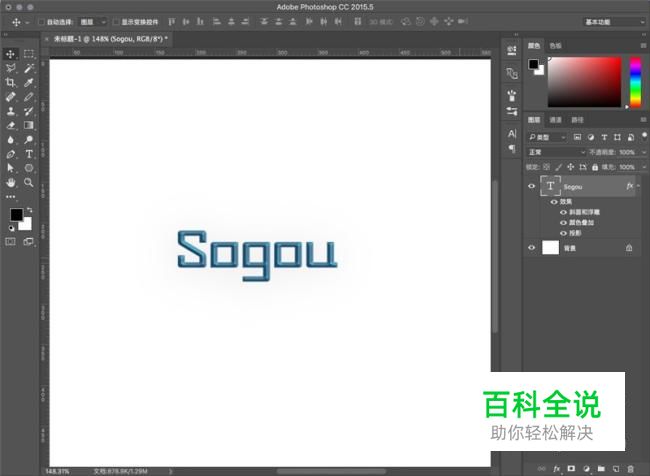Switch to the Swatches tab
This screenshot has height=476, width=650.
555,46
